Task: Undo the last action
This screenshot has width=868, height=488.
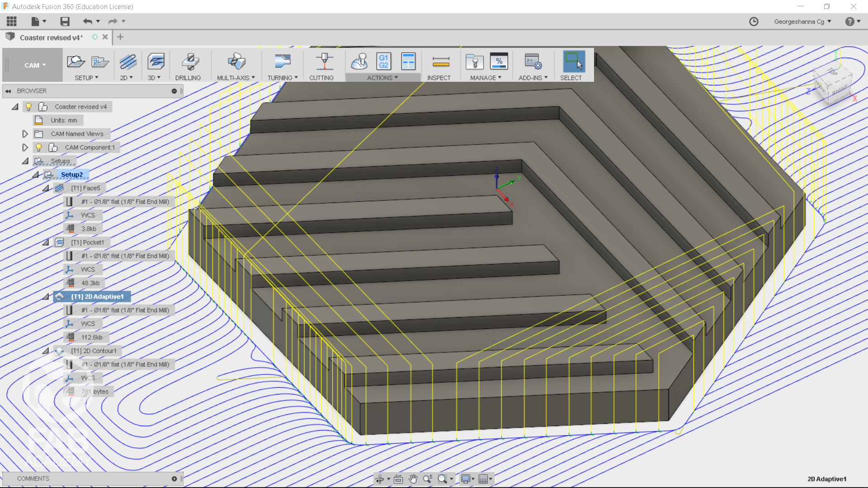Action: [87, 21]
